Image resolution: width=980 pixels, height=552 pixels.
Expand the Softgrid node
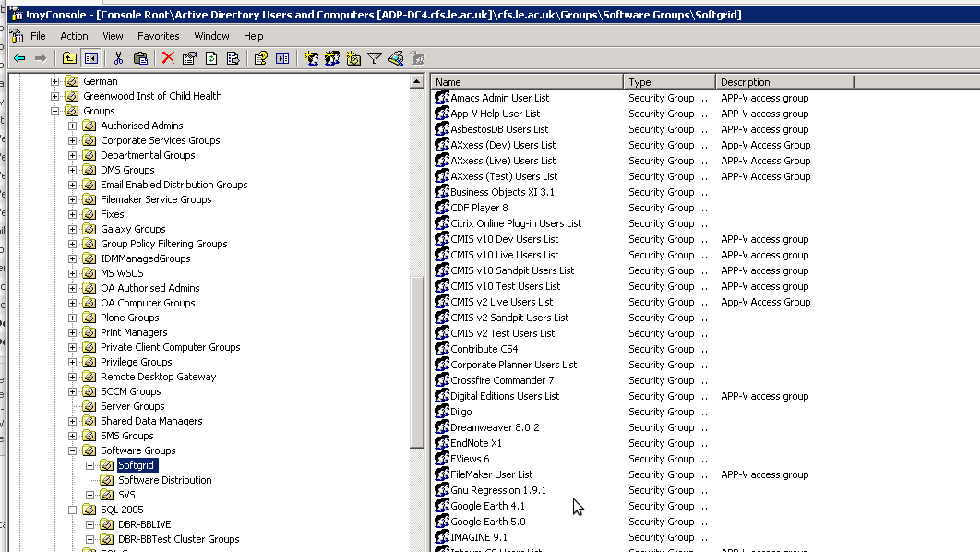90,465
